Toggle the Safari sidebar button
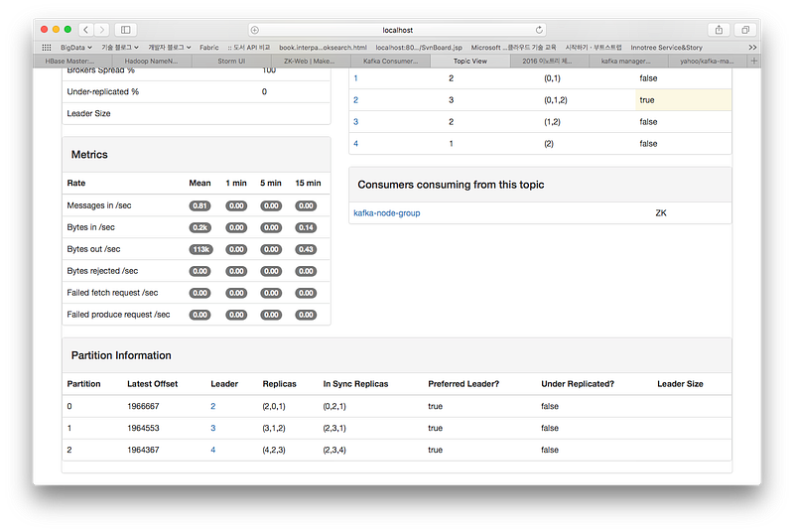The width and height of the screenshot is (794, 532). point(126,30)
